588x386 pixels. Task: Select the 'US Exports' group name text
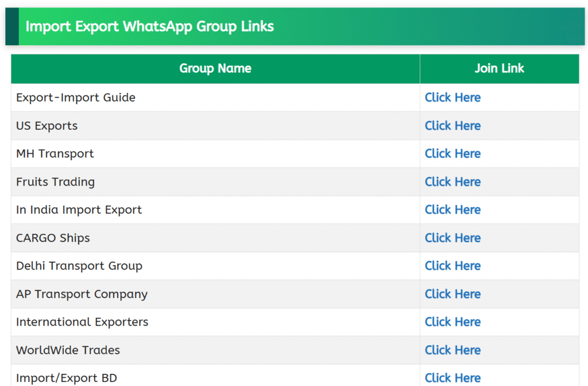(47, 126)
